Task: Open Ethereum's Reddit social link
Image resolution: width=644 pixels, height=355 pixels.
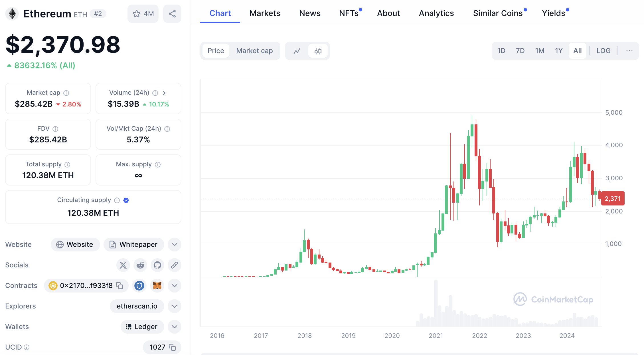Action: click(140, 265)
